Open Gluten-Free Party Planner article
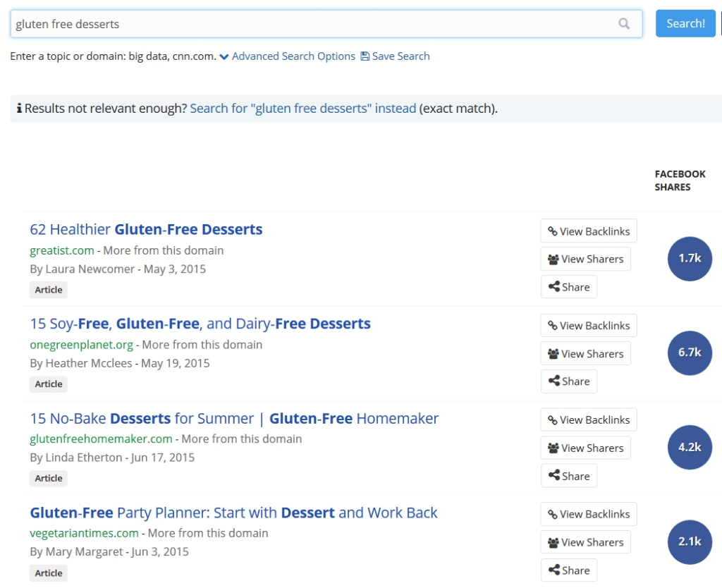Screen dimensions: 722x588 233,513
